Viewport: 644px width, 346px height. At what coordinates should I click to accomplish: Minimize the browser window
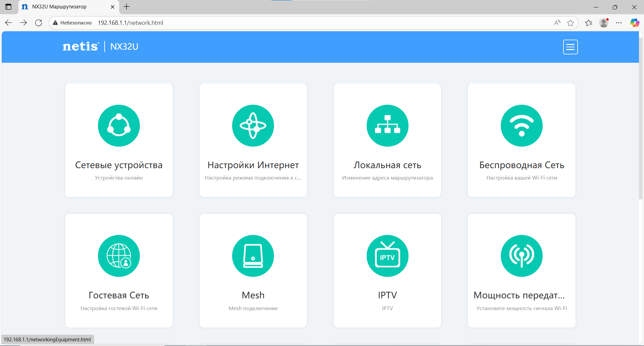pos(596,7)
